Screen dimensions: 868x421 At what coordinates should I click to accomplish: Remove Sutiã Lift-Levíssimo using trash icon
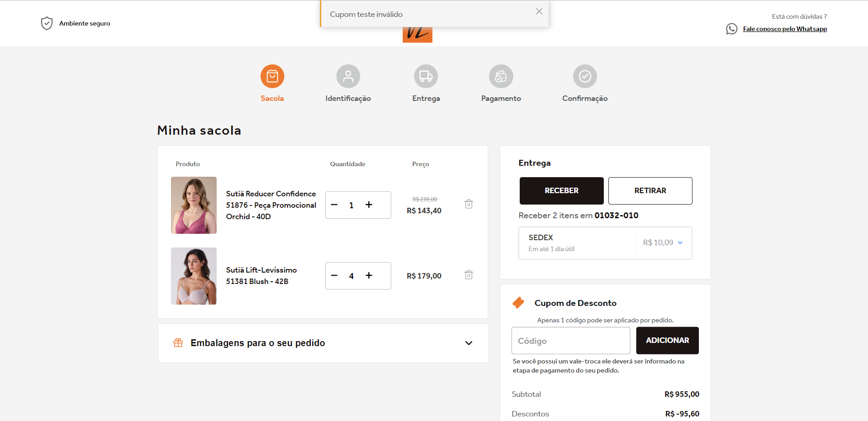[469, 275]
